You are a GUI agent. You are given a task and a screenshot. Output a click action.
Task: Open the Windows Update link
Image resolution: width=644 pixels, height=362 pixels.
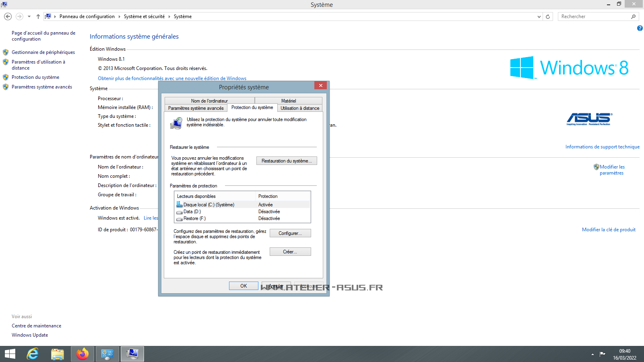30,335
